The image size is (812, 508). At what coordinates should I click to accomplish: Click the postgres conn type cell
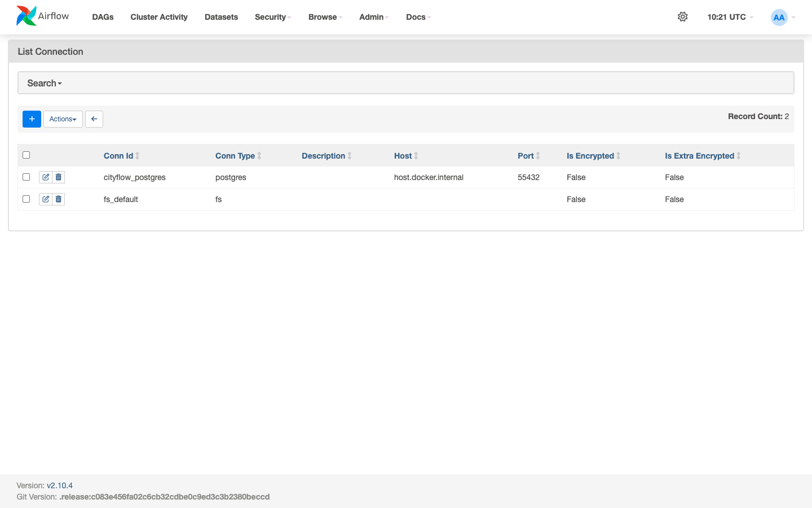click(231, 177)
